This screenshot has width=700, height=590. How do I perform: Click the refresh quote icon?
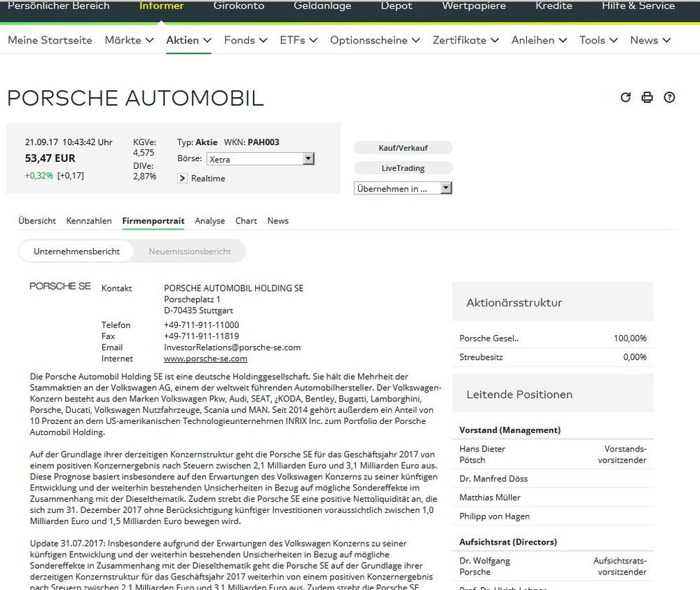pos(625,97)
